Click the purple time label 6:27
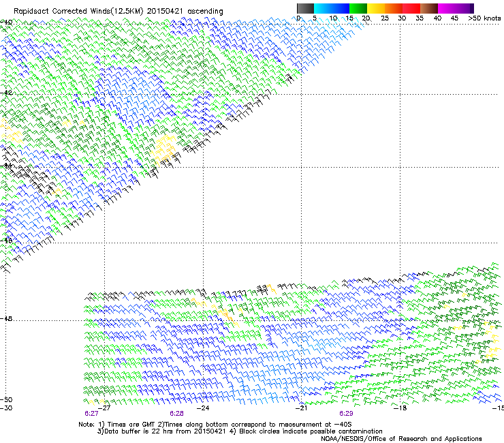504x443 pixels. point(92,414)
